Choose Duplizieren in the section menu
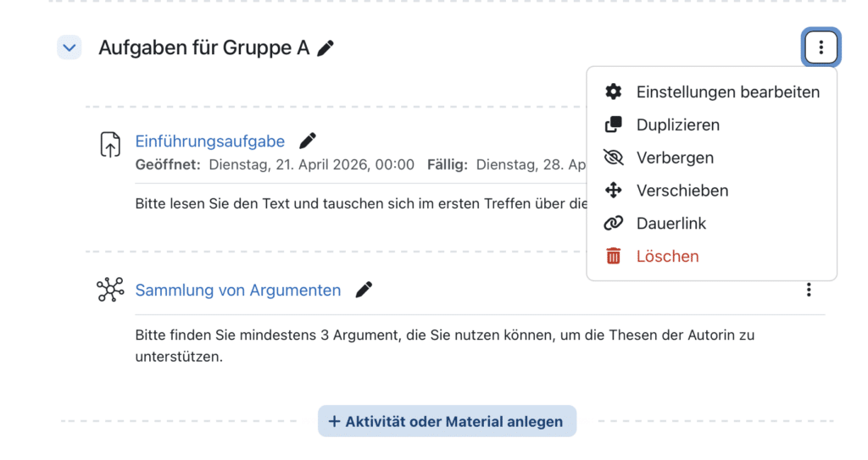 (x=677, y=125)
